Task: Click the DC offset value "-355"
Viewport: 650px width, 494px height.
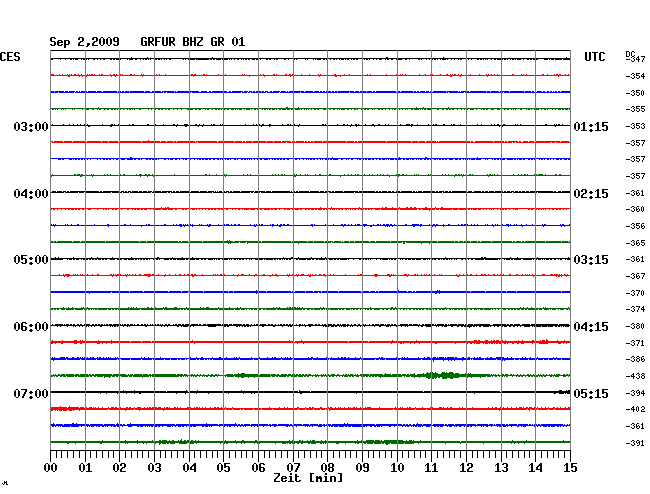Action: click(x=635, y=109)
